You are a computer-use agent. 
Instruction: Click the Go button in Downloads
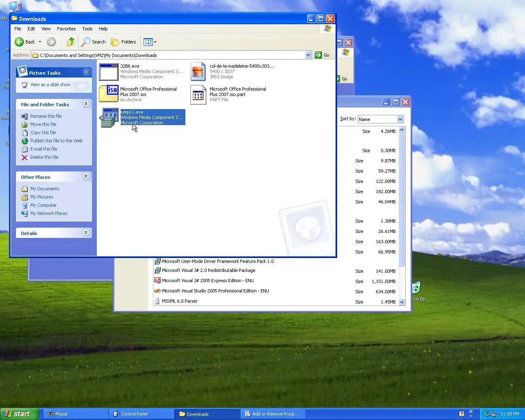322,55
